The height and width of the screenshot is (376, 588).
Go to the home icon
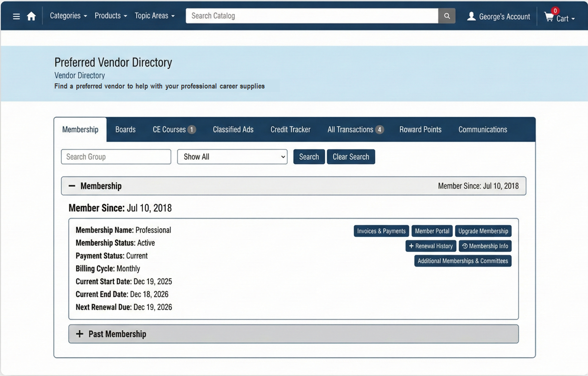tap(31, 16)
